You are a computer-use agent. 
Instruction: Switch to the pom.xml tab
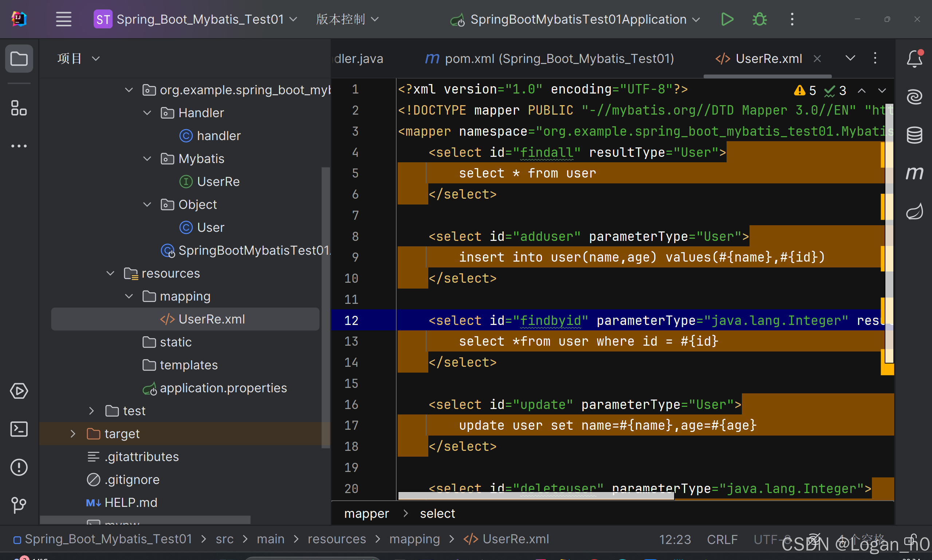[x=547, y=59]
